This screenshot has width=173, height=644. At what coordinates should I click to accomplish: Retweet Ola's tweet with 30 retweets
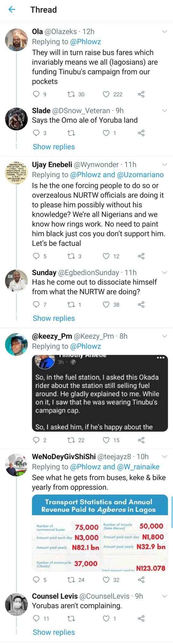click(71, 94)
